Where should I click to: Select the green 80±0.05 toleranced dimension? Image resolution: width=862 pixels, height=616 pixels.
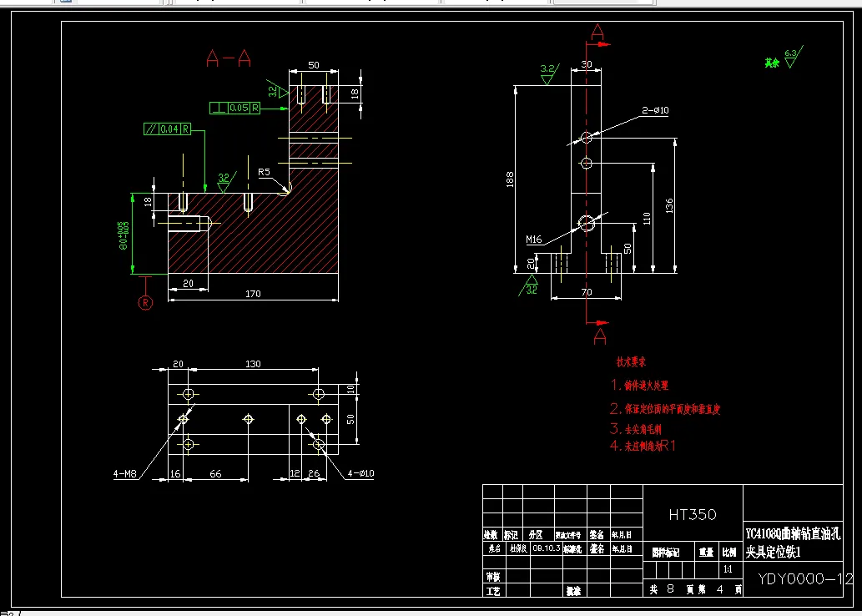click(x=124, y=235)
